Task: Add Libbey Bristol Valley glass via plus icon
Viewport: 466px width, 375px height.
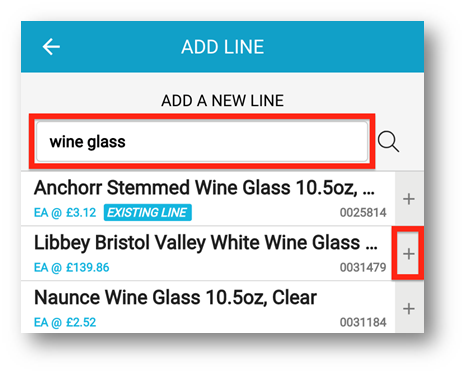Action: 409,254
